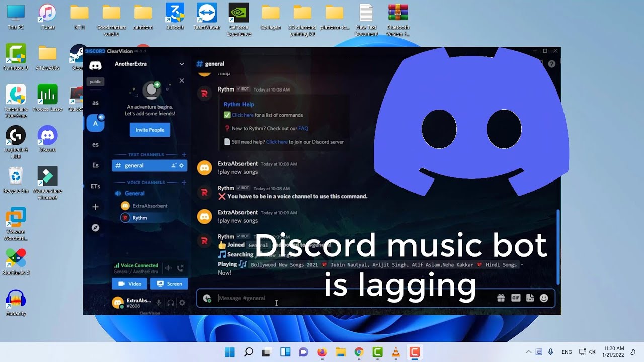This screenshot has height=362, width=644.
Task: Toggle deafen headphones in Discord user panel
Action: tap(171, 303)
